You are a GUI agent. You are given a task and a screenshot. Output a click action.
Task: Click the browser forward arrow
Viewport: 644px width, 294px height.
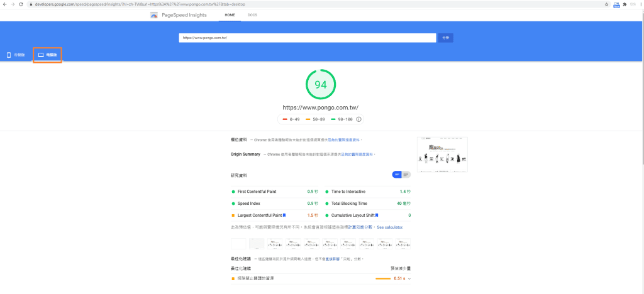pyautogui.click(x=13, y=4)
